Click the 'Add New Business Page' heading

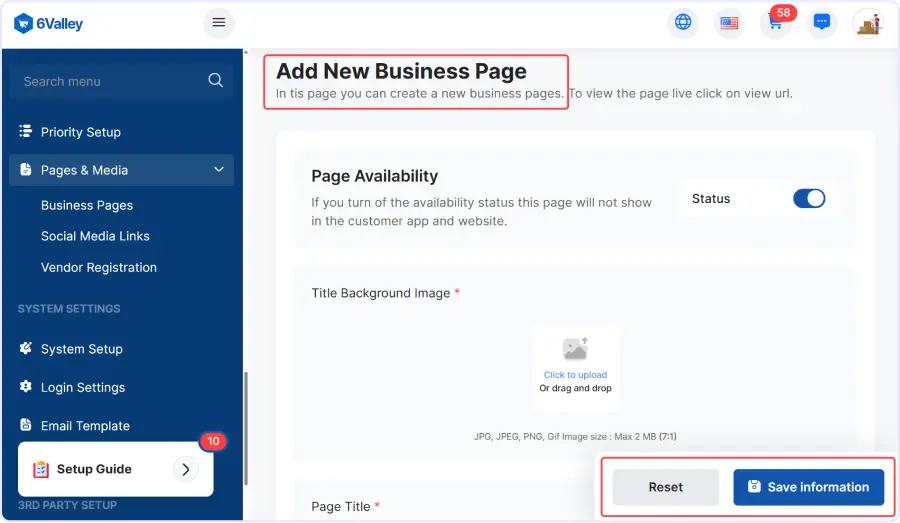click(x=401, y=71)
